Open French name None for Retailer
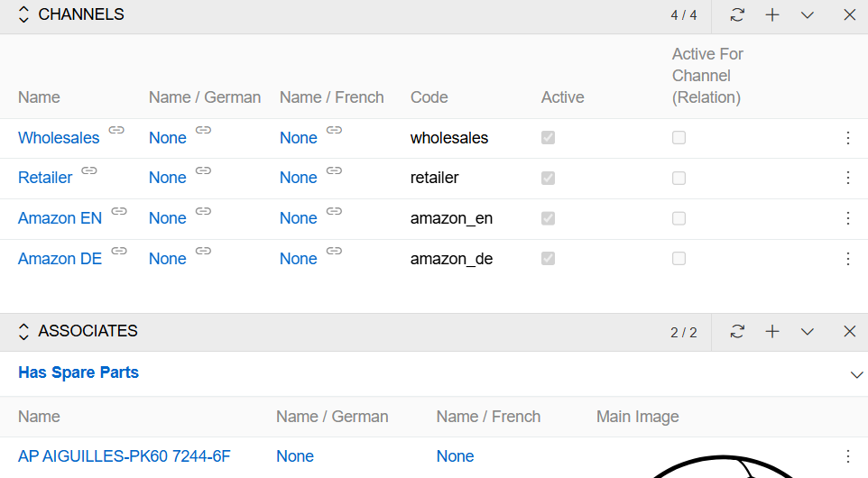 pyautogui.click(x=299, y=178)
